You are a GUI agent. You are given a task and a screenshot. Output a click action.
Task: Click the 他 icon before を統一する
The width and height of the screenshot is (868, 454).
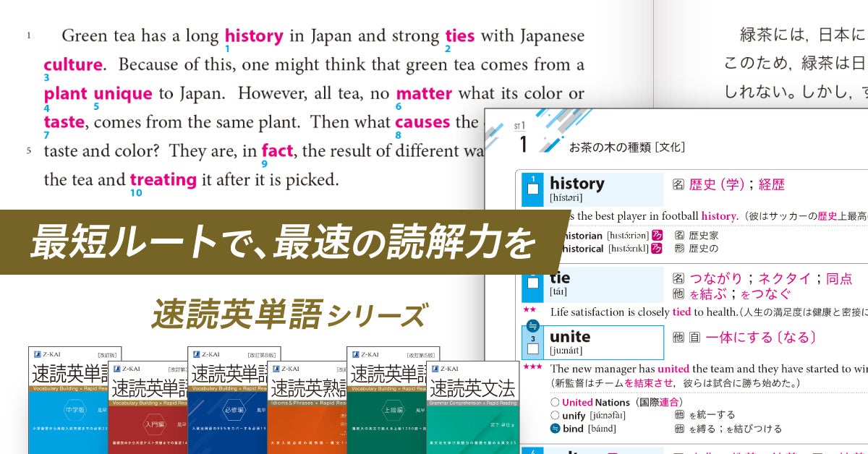click(679, 415)
